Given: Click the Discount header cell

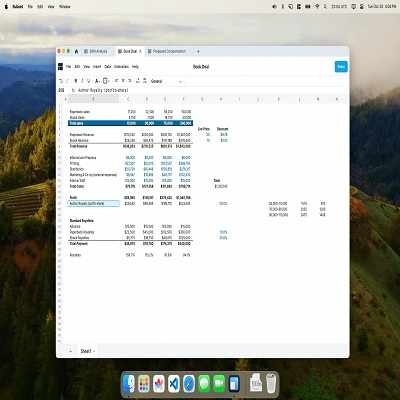Looking at the screenshot, I should pos(222,129).
